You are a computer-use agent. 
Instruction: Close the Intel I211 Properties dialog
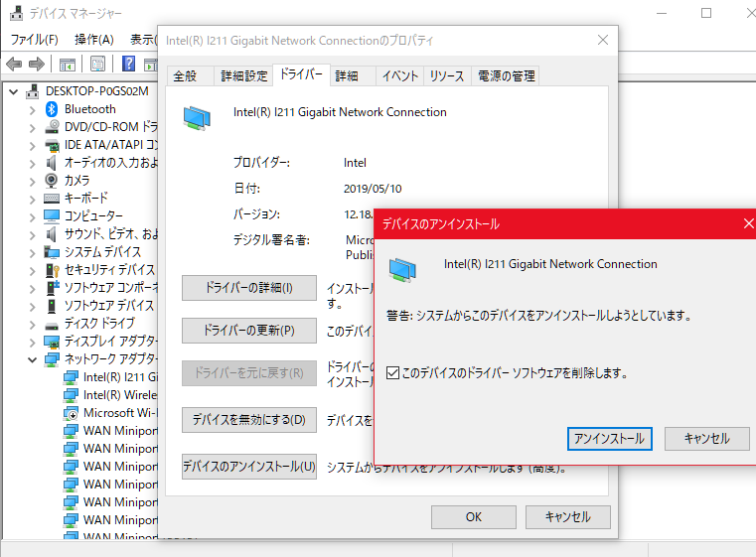(x=603, y=40)
